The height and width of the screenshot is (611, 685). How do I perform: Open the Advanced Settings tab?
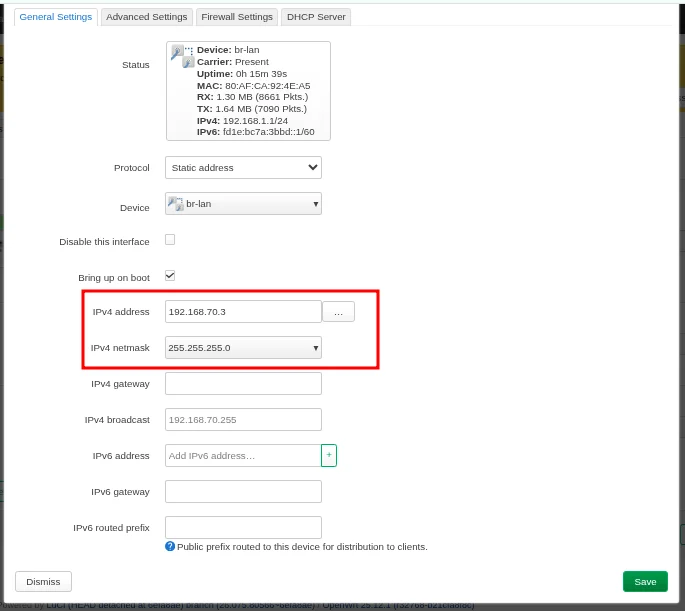point(146,17)
